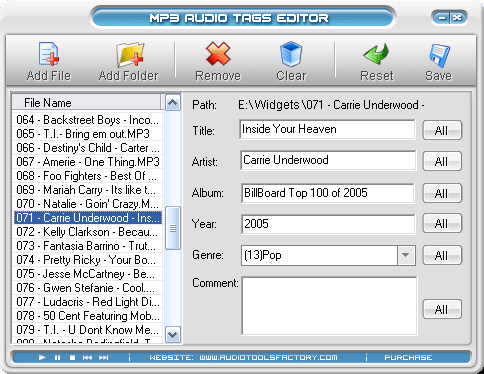Click the Artist field Carrie Underwood

click(x=328, y=160)
